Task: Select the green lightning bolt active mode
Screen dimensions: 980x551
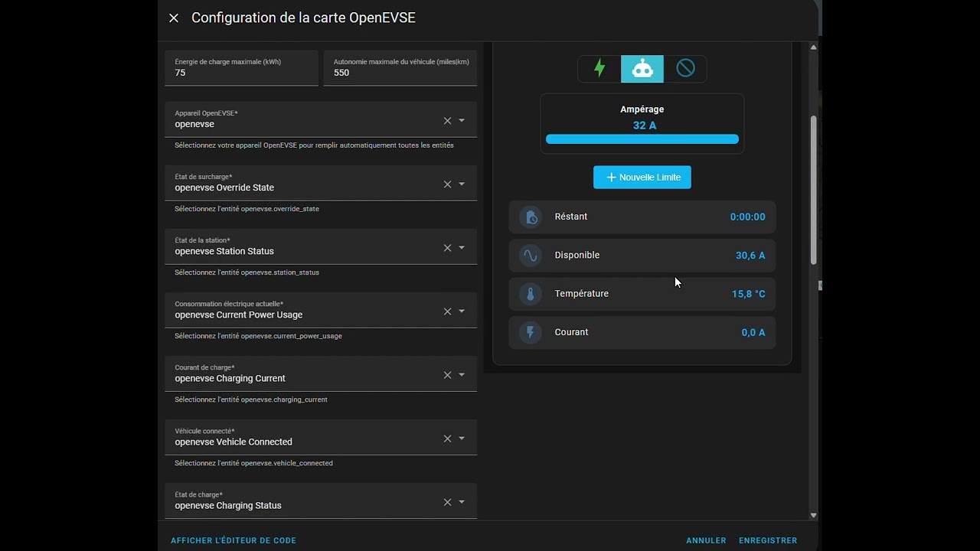Action: click(x=599, y=69)
